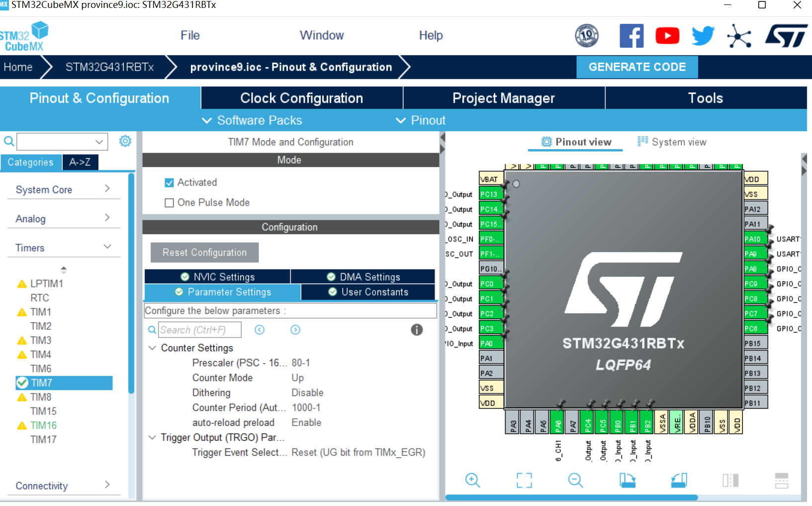Open the Pinout dropdown menu
Screen dimensions: 812x506
tap(421, 120)
